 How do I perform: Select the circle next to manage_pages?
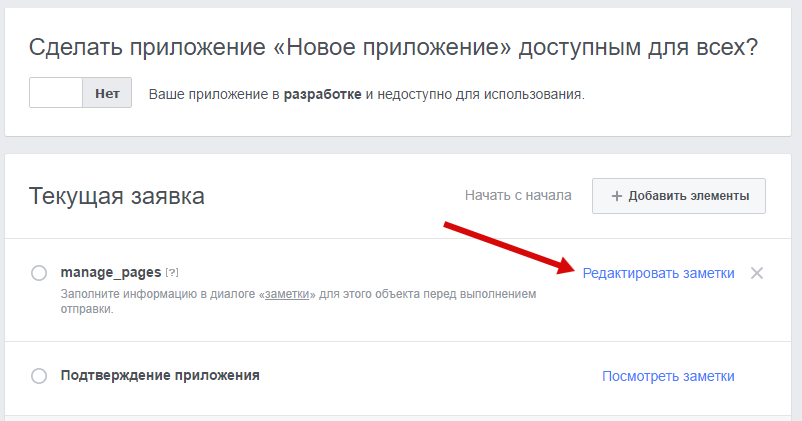39,273
